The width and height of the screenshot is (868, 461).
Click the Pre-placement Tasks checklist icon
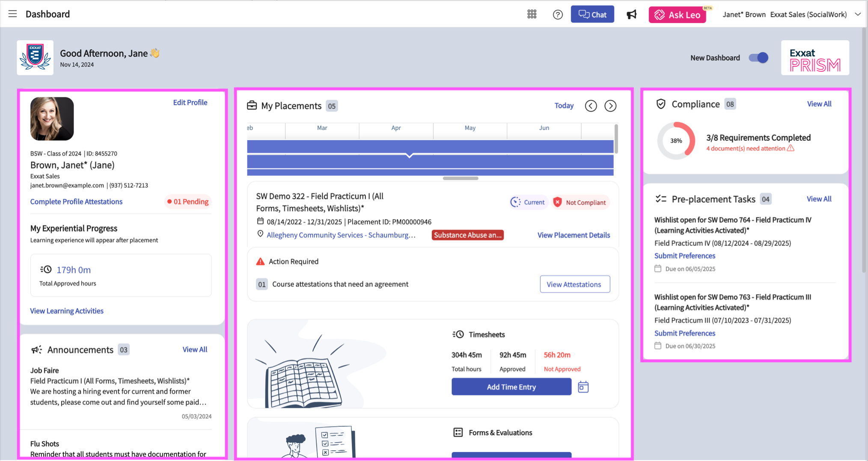[x=661, y=198]
